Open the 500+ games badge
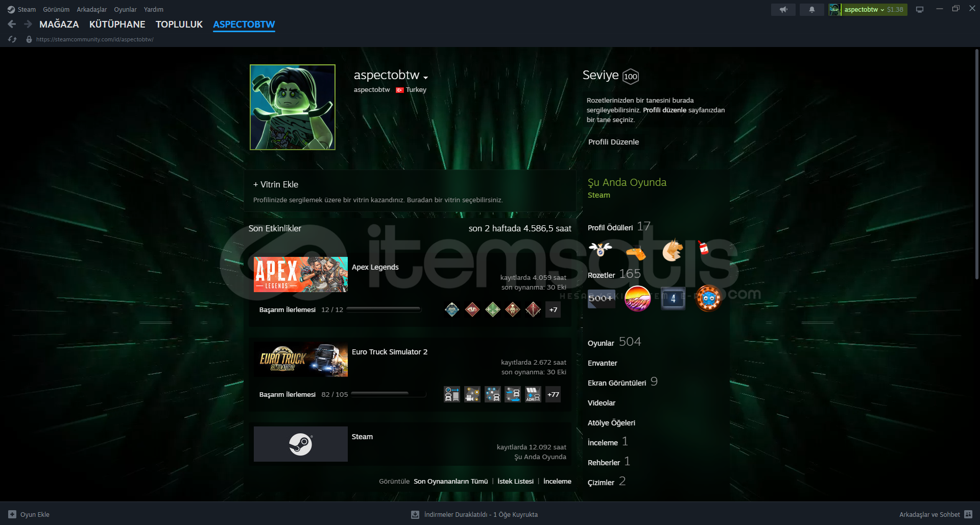This screenshot has height=525, width=980. point(601,298)
